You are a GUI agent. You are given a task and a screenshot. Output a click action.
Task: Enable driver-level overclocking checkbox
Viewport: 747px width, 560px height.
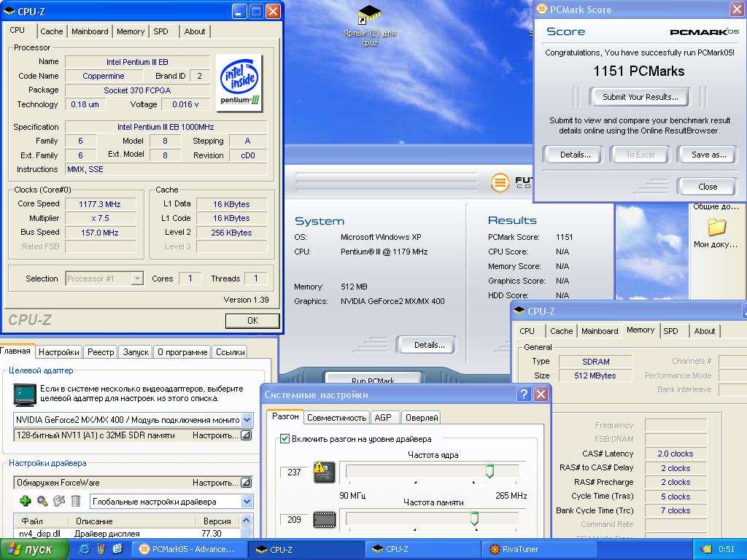[x=285, y=438]
